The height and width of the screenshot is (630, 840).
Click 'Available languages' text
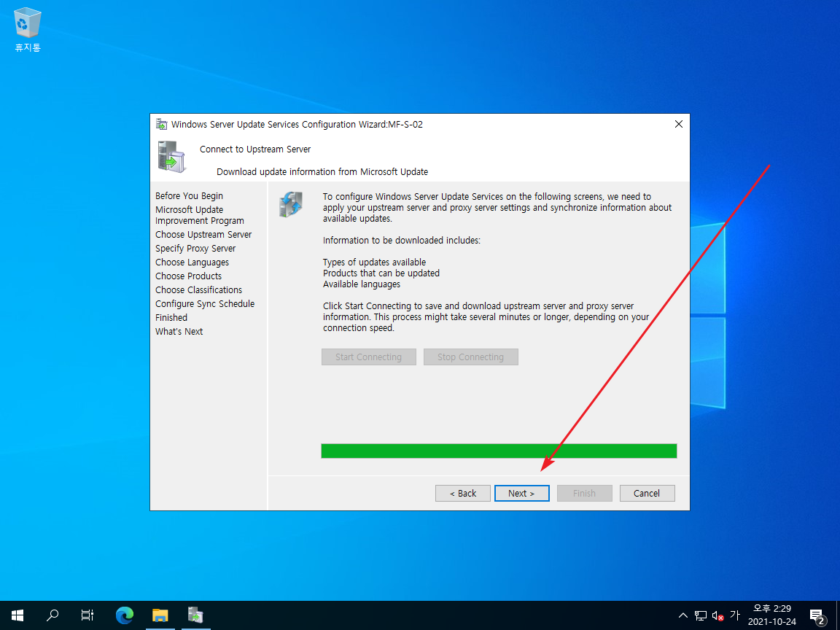pos(362,284)
